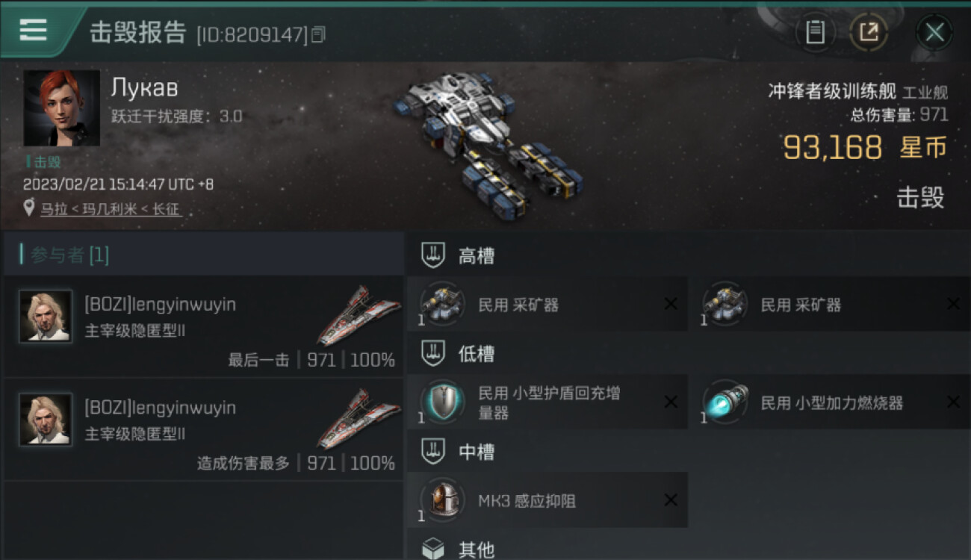The image size is (971, 560).
Task: Open the clipboard report icon
Action: [815, 32]
